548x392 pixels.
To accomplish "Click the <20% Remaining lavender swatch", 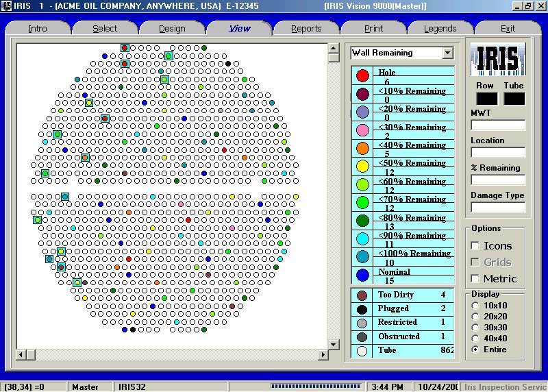I will coord(362,112).
